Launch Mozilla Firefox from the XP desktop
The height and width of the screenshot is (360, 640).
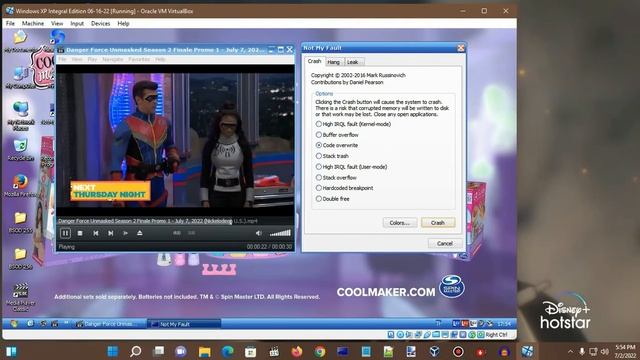20,186
